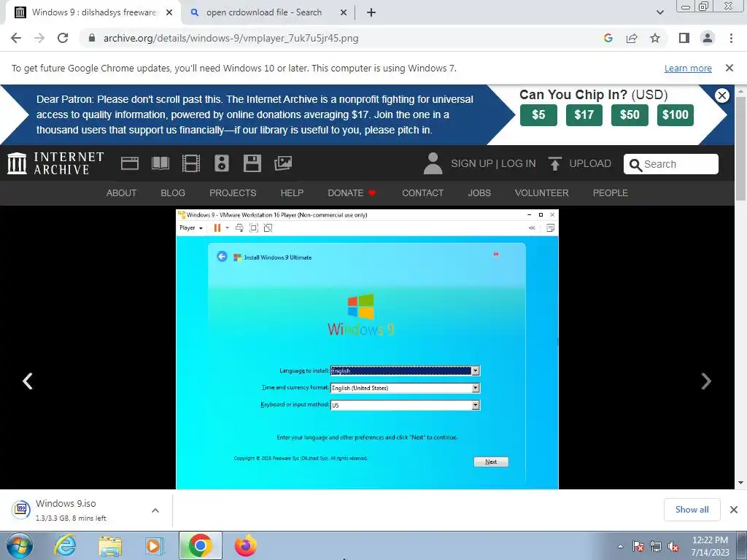The width and height of the screenshot is (747, 560).
Task: Open PEOPLE menu item
Action: click(x=611, y=192)
